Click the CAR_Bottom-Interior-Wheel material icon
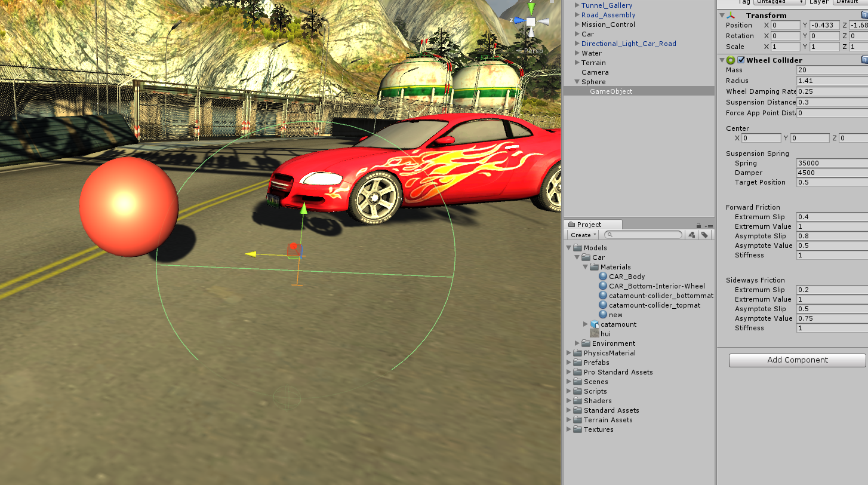This screenshot has height=485, width=868. (x=603, y=286)
